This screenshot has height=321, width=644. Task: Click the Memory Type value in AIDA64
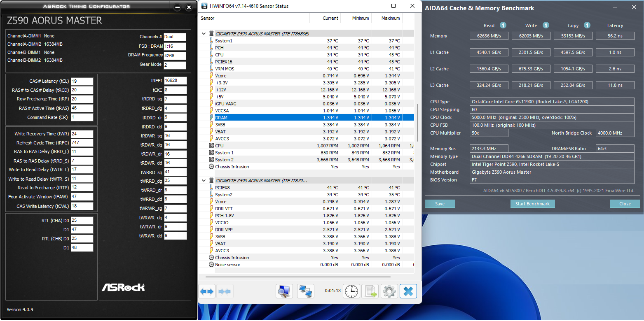tap(552, 156)
